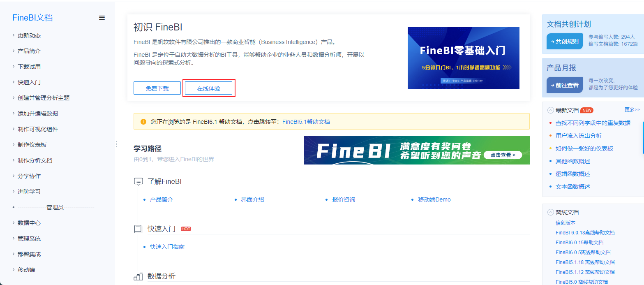Click the yellow info icon in the notice bar
The height and width of the screenshot is (285, 644).
point(143,122)
